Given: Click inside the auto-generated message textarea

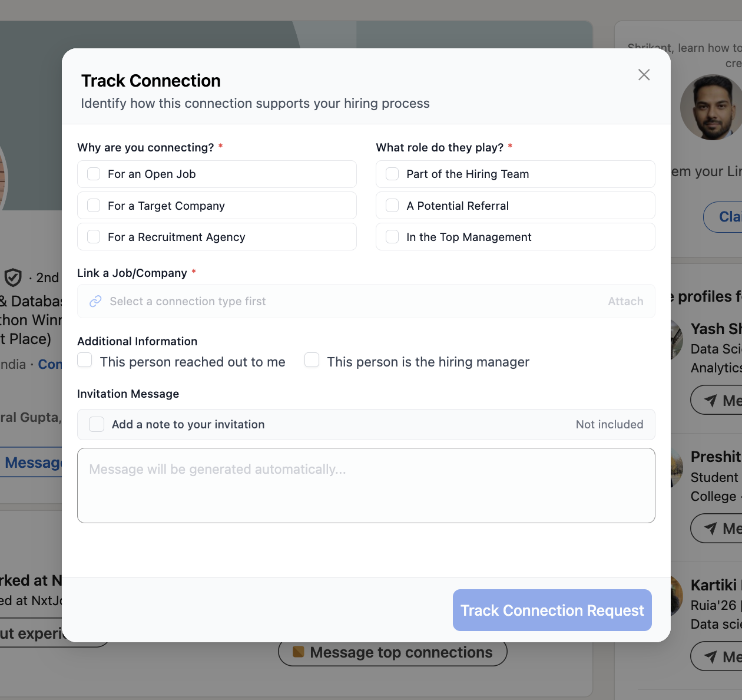Looking at the screenshot, I should 366,484.
